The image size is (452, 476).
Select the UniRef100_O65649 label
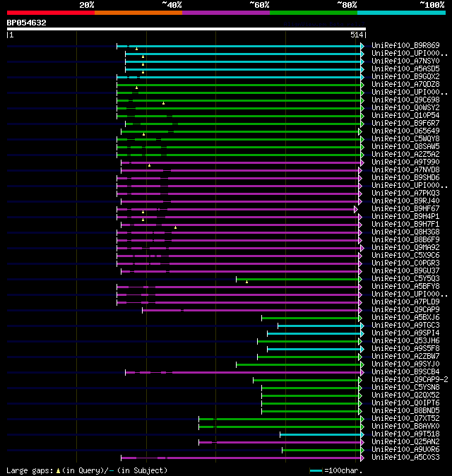click(405, 131)
